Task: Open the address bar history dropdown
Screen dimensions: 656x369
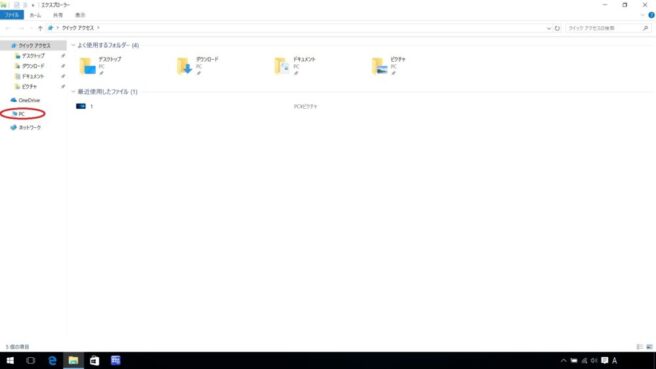Action: click(x=548, y=28)
